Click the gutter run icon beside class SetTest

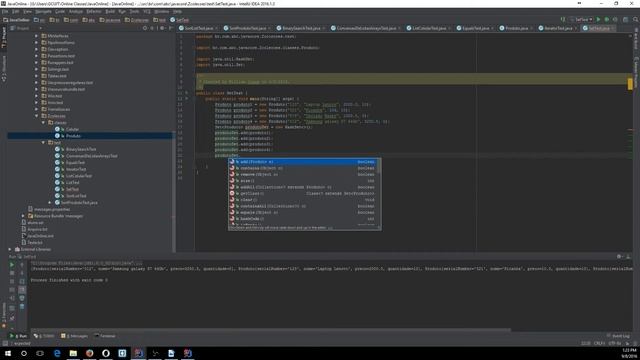[187, 93]
